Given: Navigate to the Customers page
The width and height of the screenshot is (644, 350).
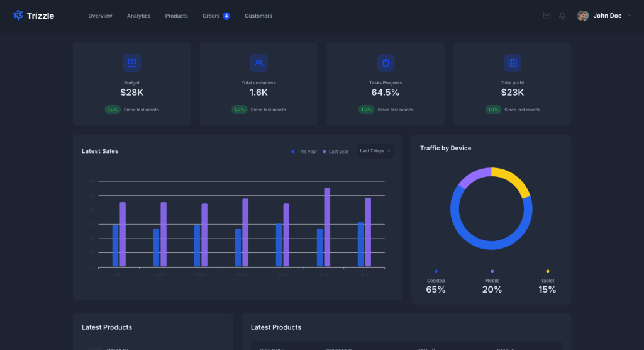Looking at the screenshot, I should click(x=258, y=16).
